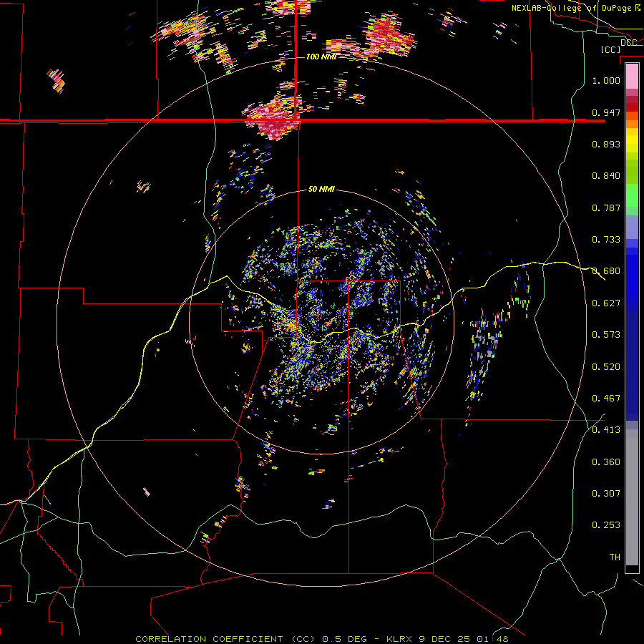Click the 0.467 legend value
The width and height of the screenshot is (644, 644).
click(x=606, y=399)
